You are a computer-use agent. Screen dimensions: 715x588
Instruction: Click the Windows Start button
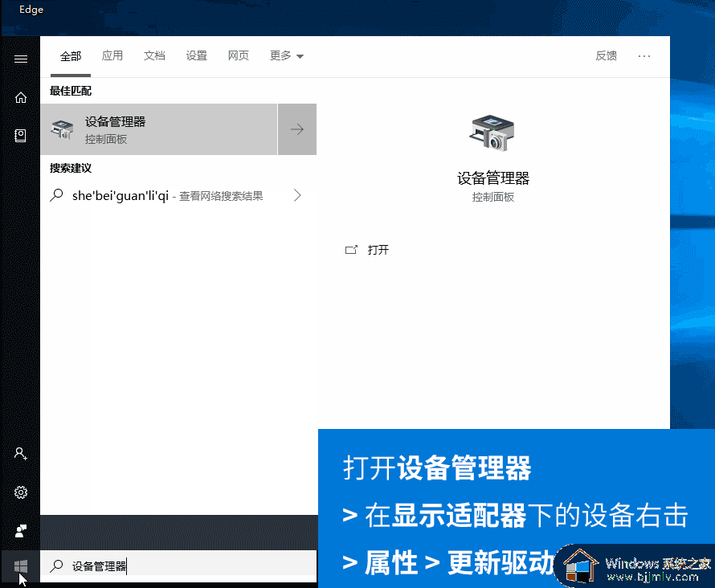click(x=21, y=566)
